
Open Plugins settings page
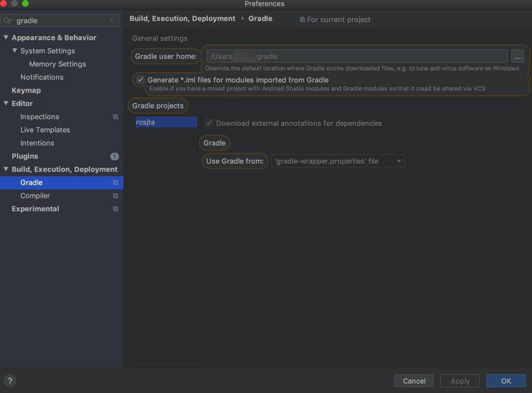pyautogui.click(x=25, y=156)
